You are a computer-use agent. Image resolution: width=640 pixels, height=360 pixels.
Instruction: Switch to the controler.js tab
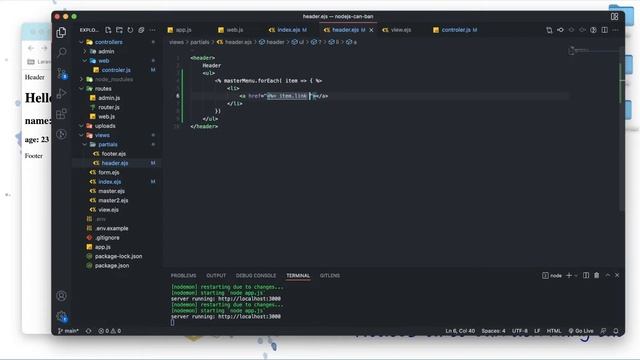[455, 30]
